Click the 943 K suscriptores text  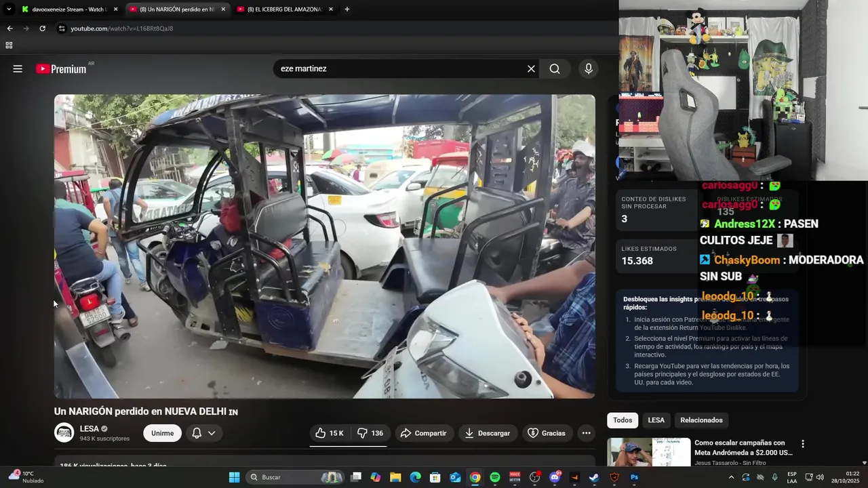(104, 439)
